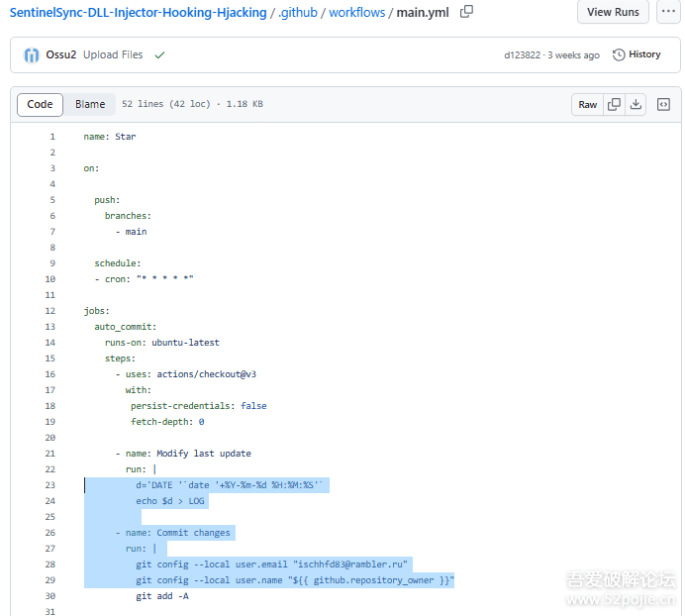Click 'name: Commit changes' line
This screenshot has width=685, height=616.
[173, 533]
